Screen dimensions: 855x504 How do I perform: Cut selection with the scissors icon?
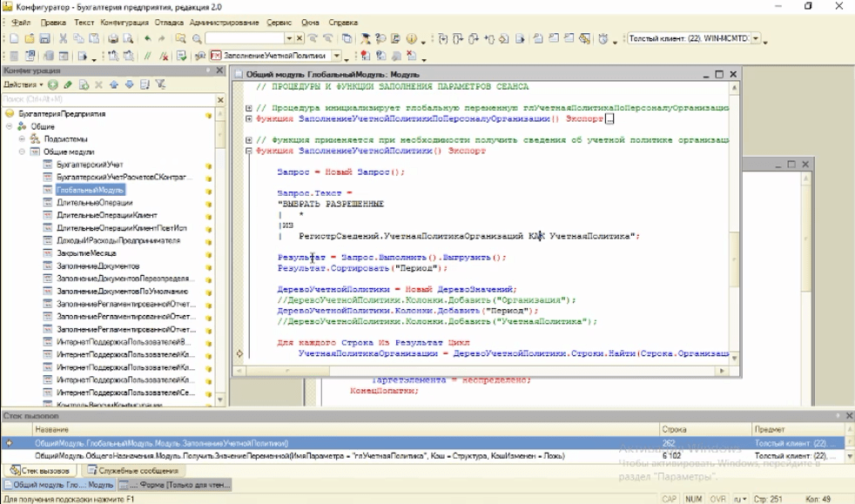click(64, 38)
